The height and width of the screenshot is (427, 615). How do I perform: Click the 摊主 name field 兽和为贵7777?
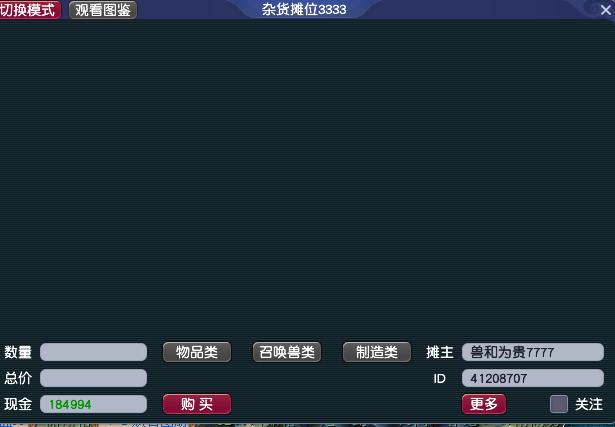coord(533,352)
